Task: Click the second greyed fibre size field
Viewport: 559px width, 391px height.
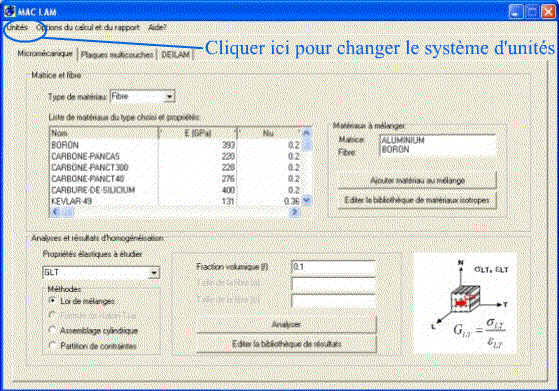Action: click(333, 300)
